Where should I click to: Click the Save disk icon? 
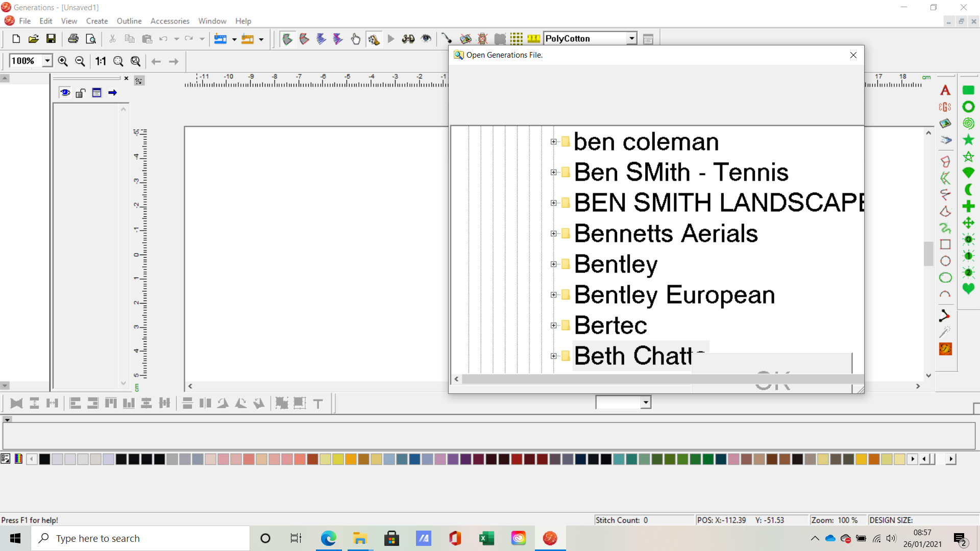point(51,39)
